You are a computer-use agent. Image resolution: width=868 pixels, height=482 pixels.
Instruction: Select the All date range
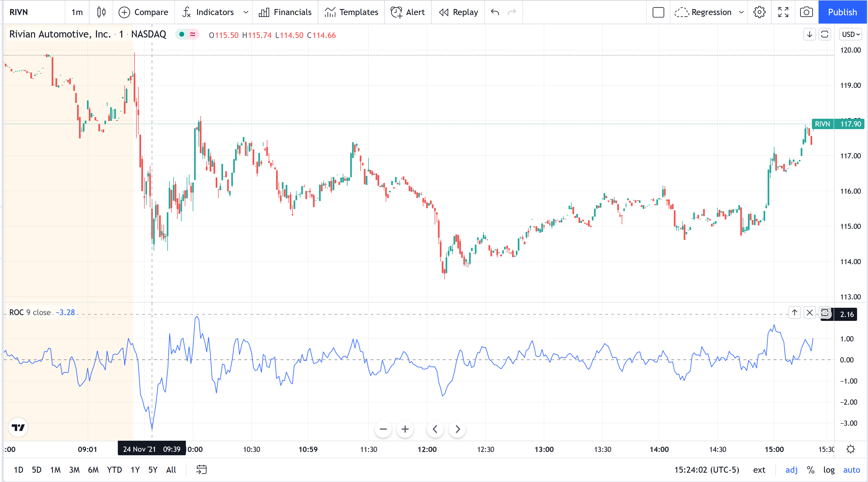point(171,470)
